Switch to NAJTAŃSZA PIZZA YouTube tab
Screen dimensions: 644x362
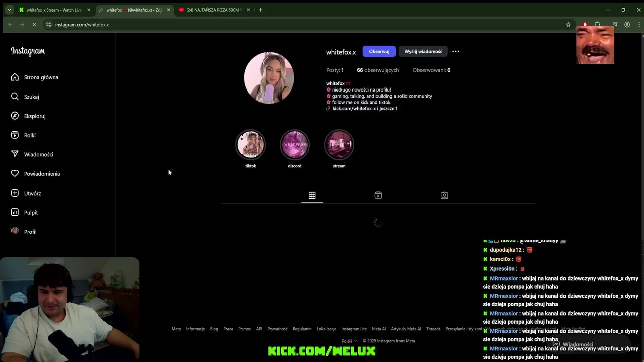pos(214,10)
